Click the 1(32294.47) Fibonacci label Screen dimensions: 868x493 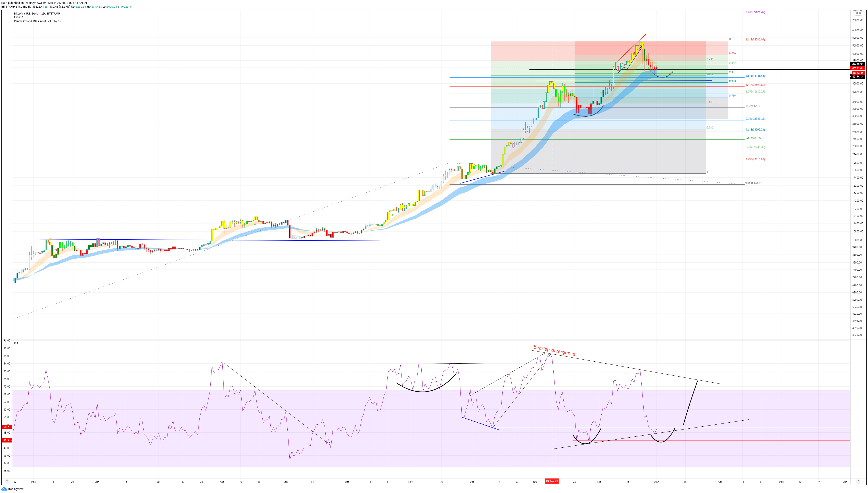[752, 106]
